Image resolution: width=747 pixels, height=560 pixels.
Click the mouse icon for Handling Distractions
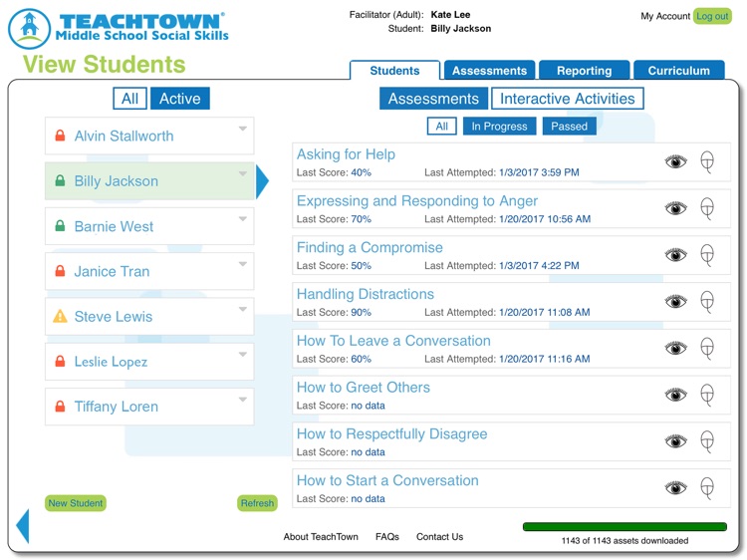[x=707, y=302]
